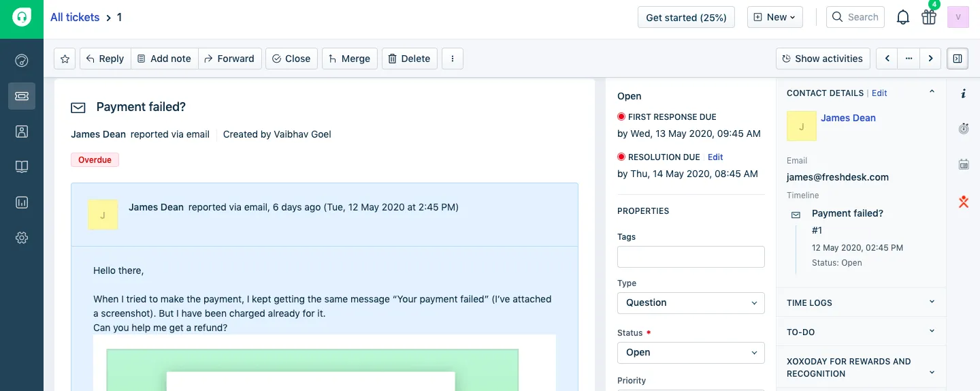The height and width of the screenshot is (391, 980).
Task: Expand the To-Do section
Action: tap(861, 332)
